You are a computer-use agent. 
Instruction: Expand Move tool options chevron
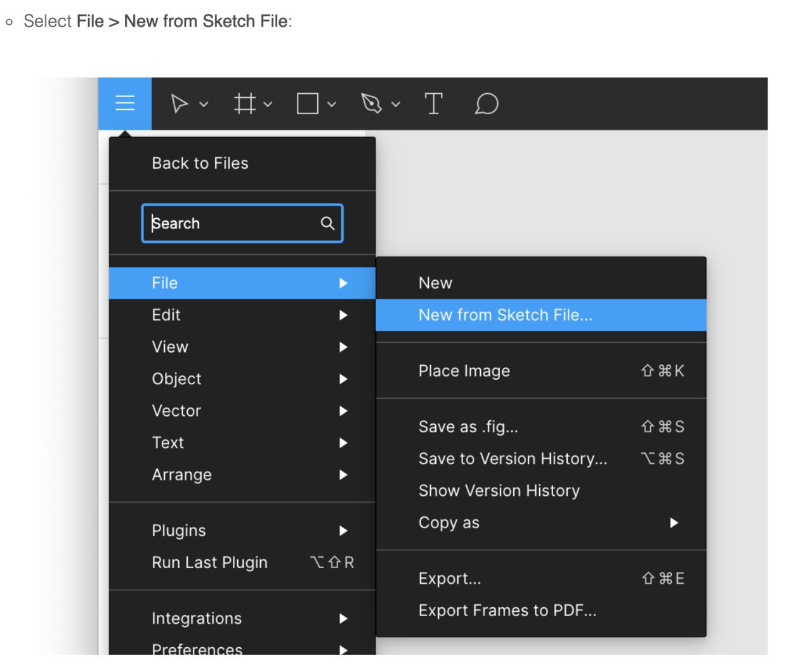click(x=204, y=104)
